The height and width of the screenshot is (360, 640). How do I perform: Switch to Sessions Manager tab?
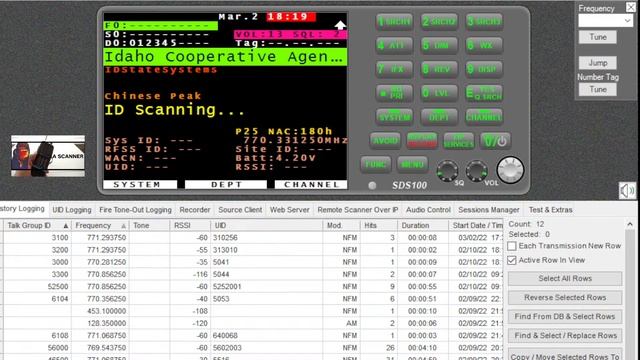tap(489, 210)
